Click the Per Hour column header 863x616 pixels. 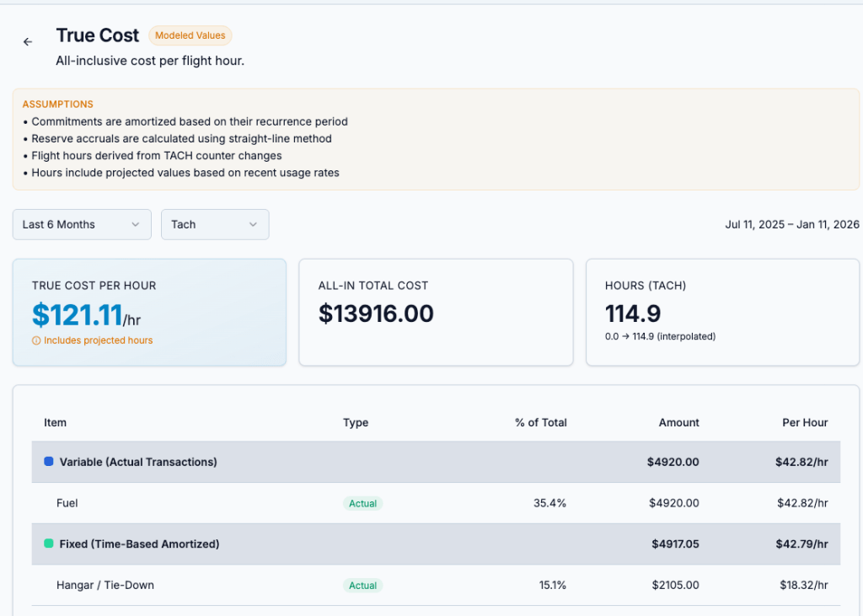(805, 422)
